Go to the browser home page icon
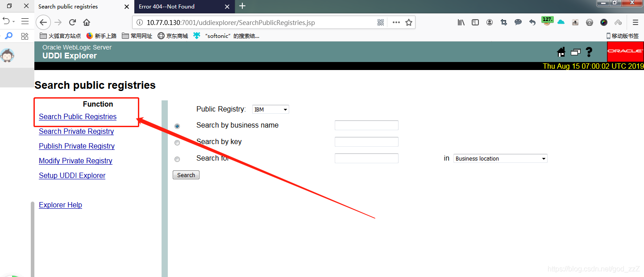 (x=87, y=22)
